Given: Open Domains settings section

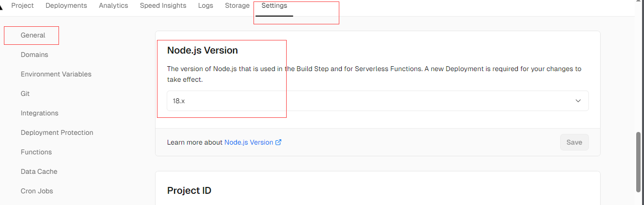Looking at the screenshot, I should click(35, 55).
